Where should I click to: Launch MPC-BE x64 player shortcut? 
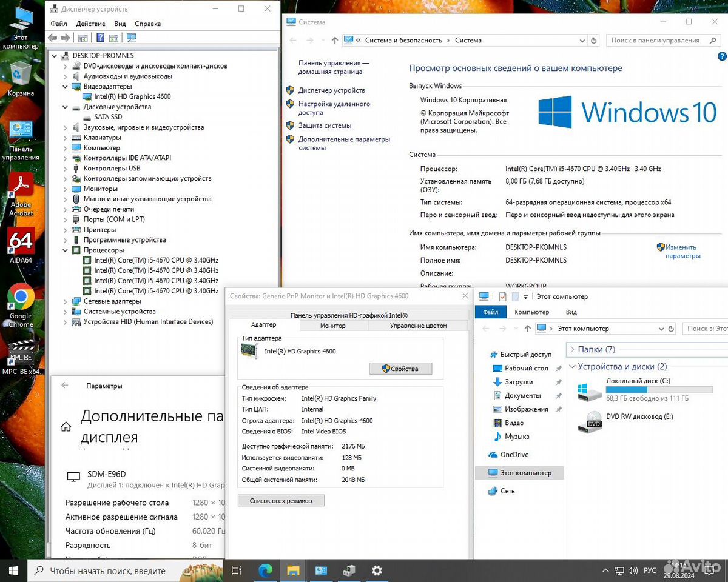point(22,358)
